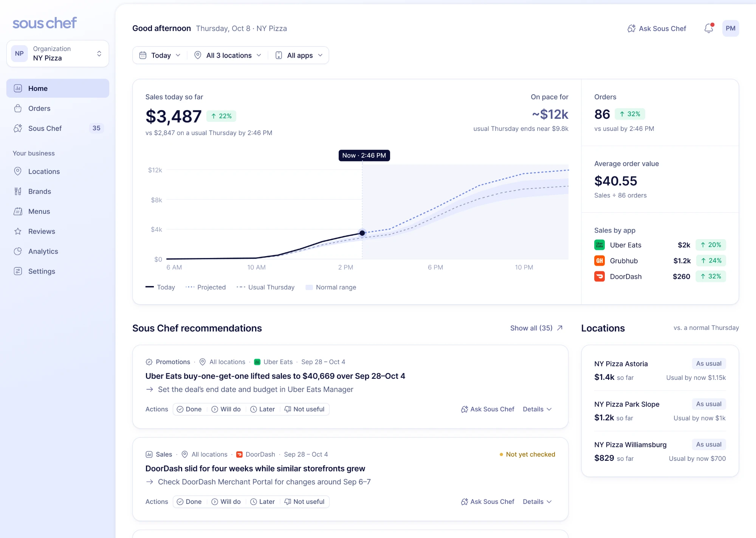
Task: Open Analytics in the sidebar
Action: [58, 251]
